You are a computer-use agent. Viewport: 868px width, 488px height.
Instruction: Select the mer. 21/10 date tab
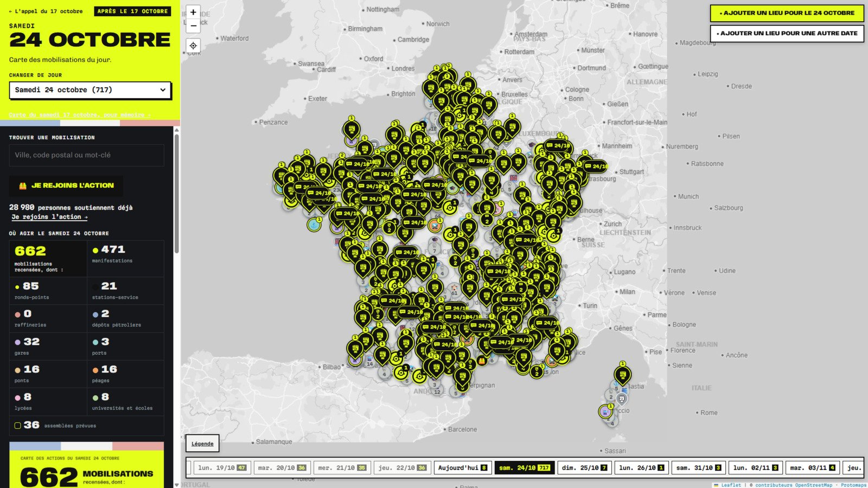[342, 467]
